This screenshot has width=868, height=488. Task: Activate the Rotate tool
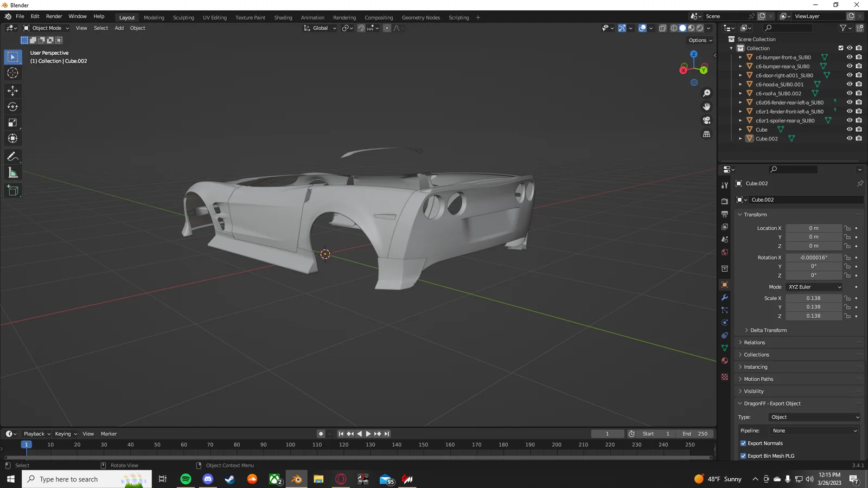click(12, 107)
